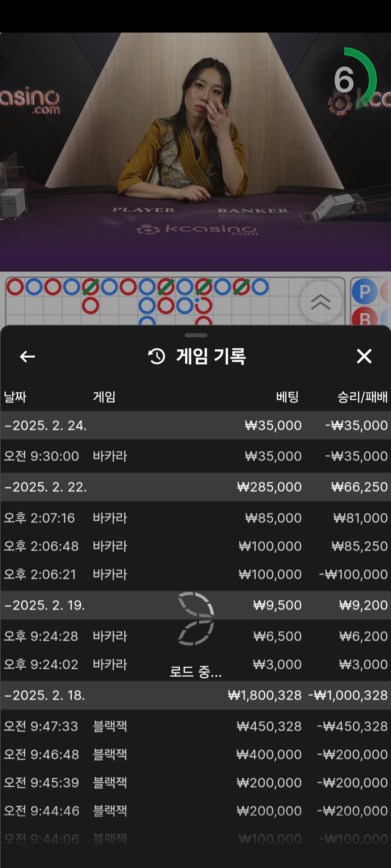
Task: Expand the roadmap with double chevron button
Action: click(x=321, y=302)
